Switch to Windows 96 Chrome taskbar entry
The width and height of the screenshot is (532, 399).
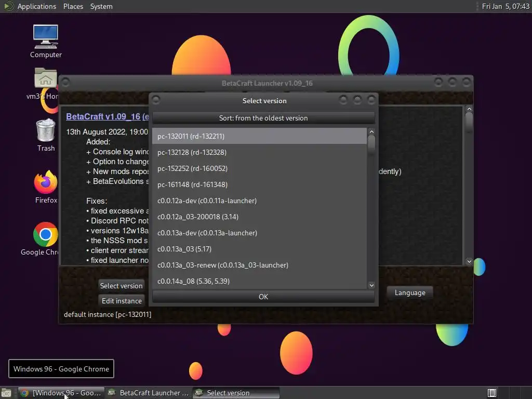pos(61,393)
